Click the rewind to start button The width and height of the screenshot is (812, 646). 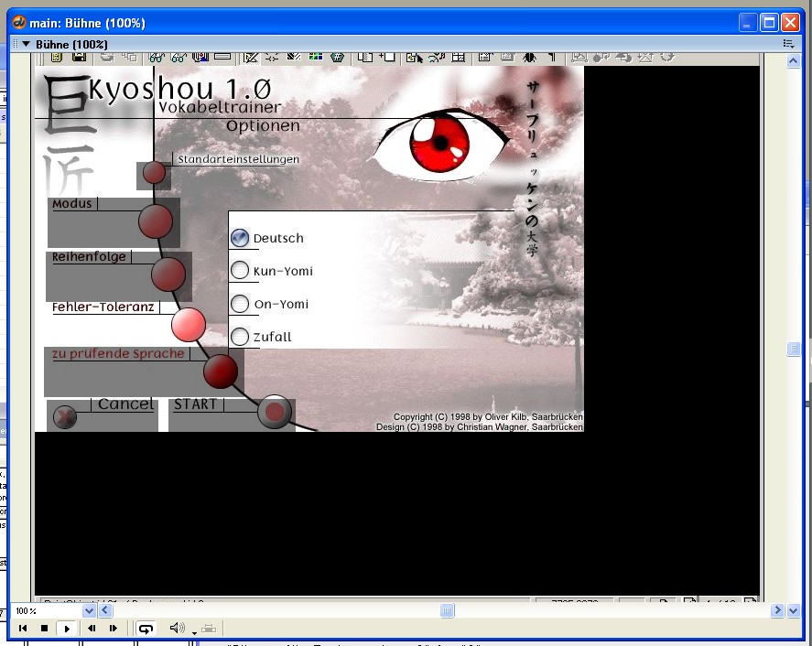[x=22, y=629]
